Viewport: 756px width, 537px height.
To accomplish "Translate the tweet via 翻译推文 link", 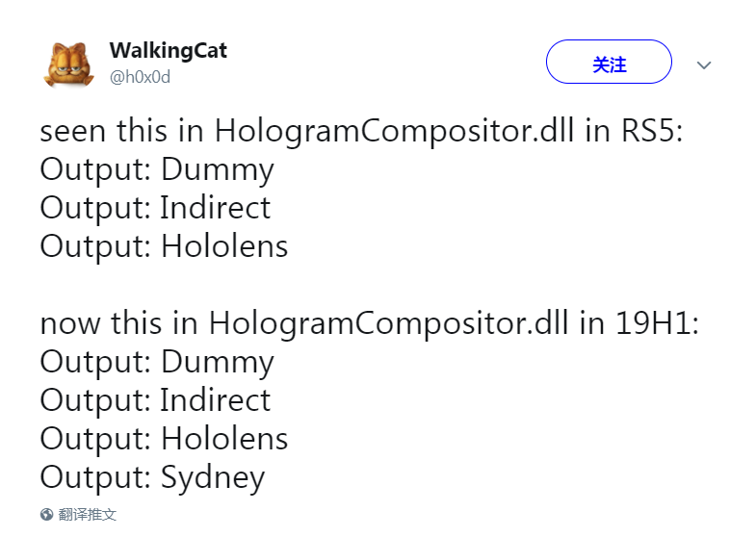I will click(x=88, y=514).
